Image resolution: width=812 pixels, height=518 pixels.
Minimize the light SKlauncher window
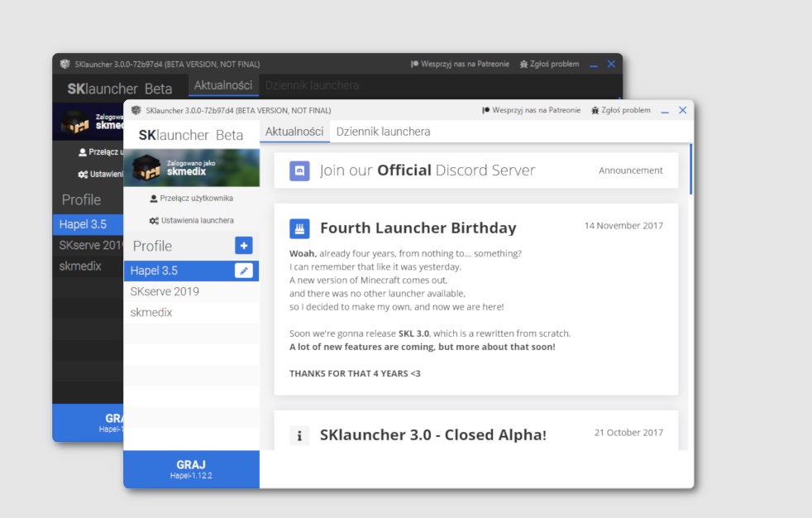665,111
